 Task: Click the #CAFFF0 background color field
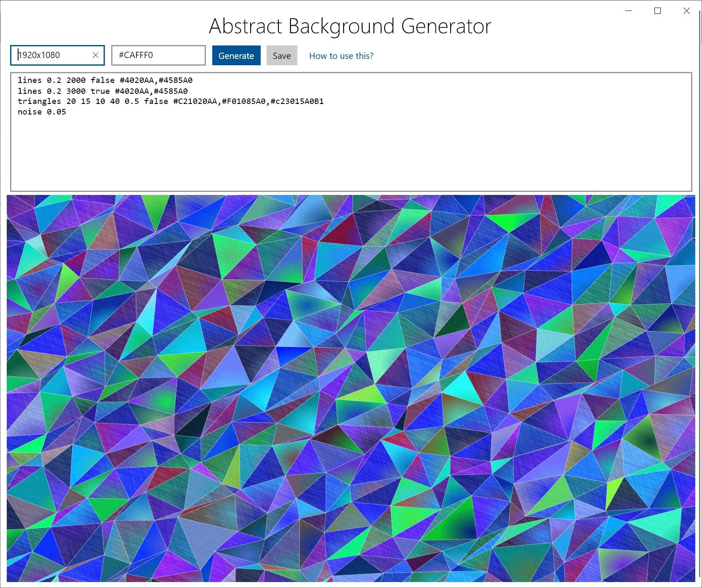tap(158, 55)
